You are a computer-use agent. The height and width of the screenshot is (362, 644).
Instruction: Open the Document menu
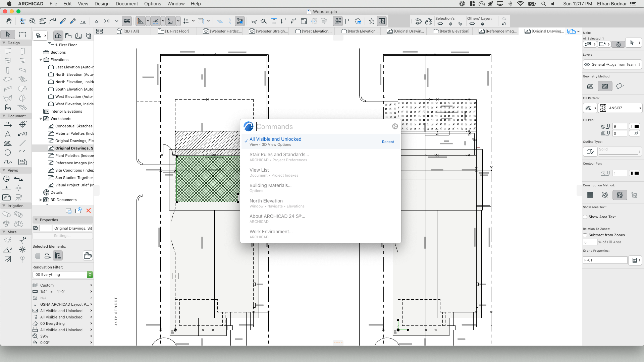[x=126, y=4]
